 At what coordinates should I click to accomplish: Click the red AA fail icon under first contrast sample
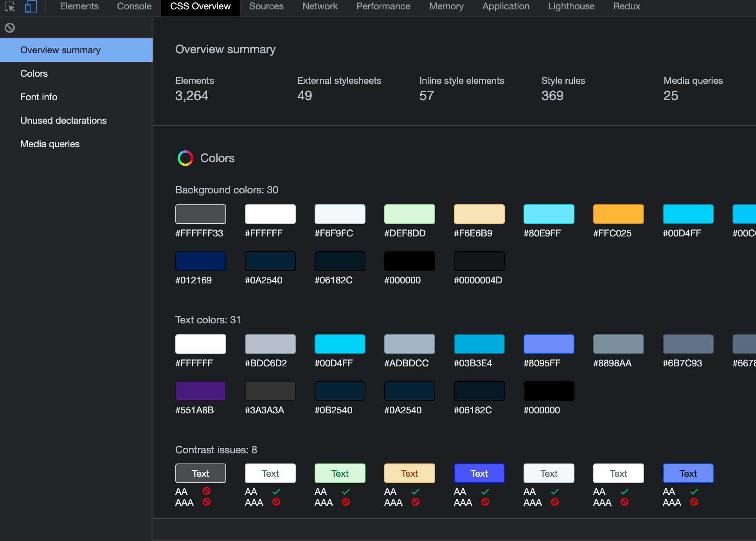tap(207, 492)
